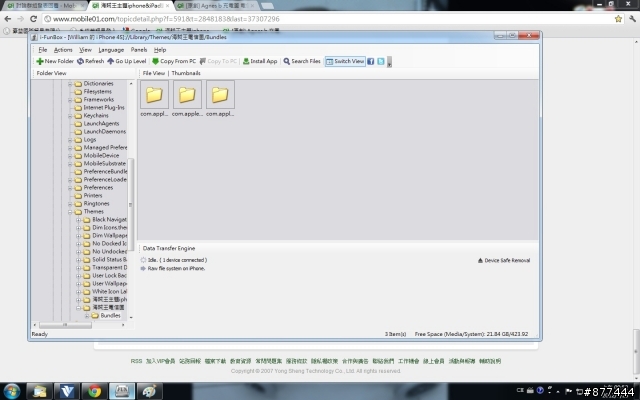Click folder tree horizontal scrollbar
The height and width of the screenshot is (400, 640).
65,325
